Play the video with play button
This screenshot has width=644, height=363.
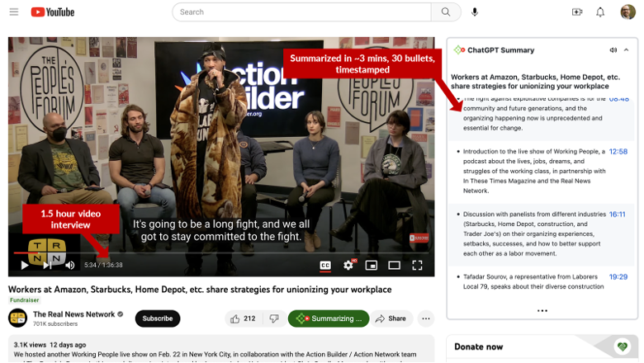click(x=25, y=265)
